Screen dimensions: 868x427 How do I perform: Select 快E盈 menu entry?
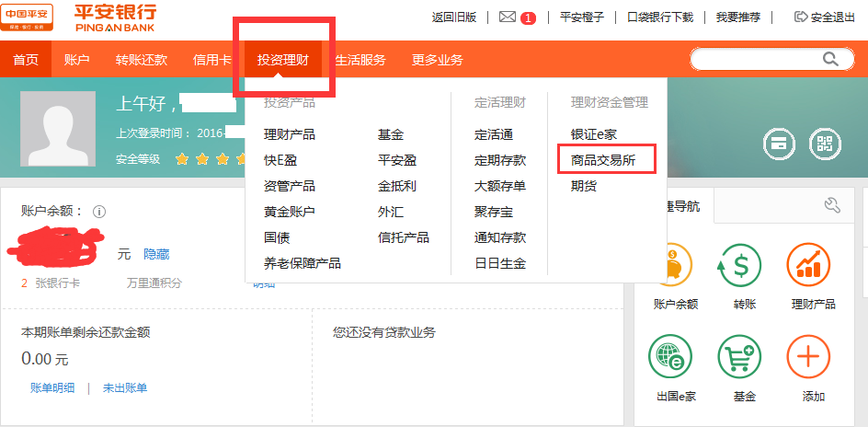pos(280,161)
